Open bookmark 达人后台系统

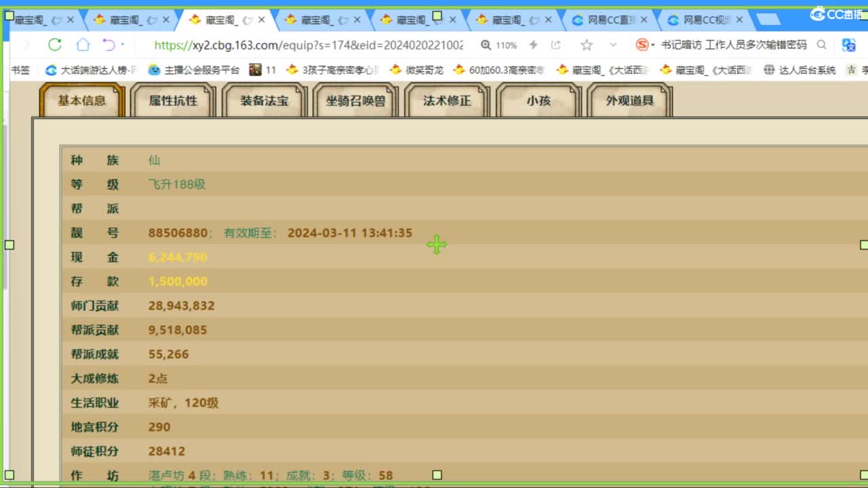800,69
